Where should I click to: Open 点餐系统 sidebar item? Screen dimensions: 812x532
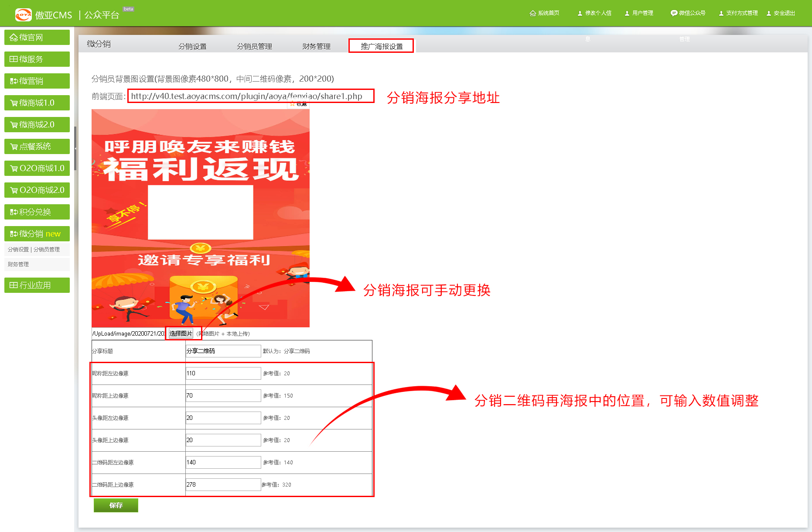click(x=37, y=147)
